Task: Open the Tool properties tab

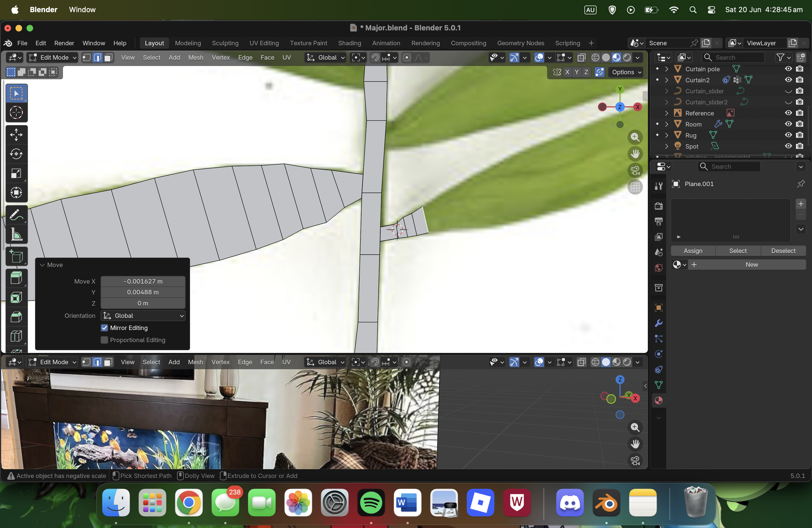Action: [658, 186]
